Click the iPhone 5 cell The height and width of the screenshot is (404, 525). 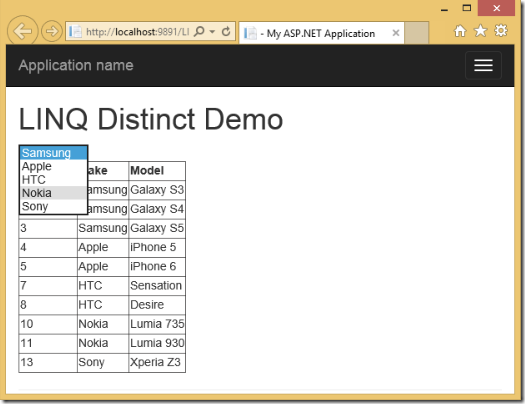tap(157, 247)
